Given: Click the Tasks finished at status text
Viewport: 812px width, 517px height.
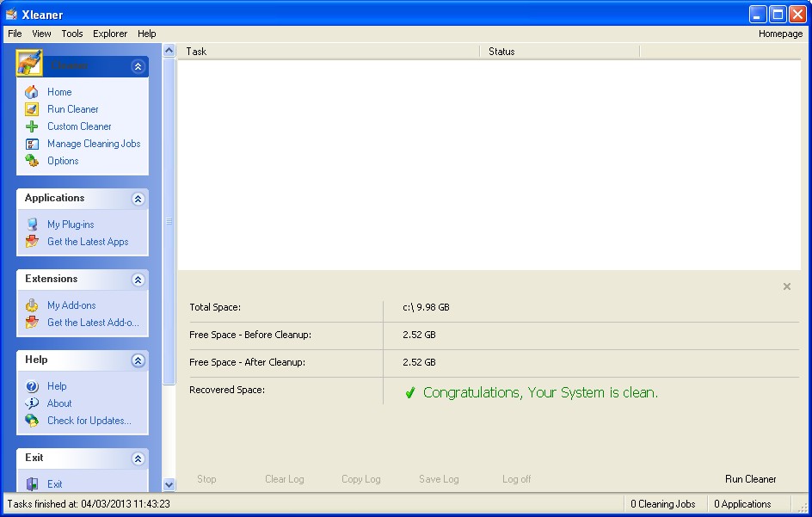Looking at the screenshot, I should [89, 504].
